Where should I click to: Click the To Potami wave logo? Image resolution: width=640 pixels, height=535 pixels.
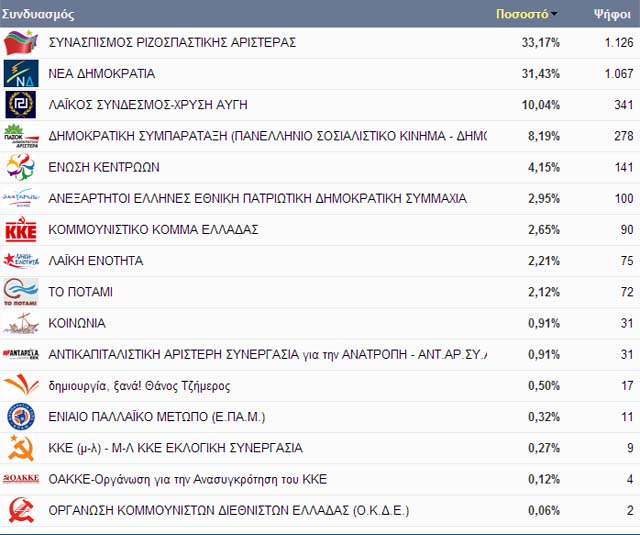tap(21, 292)
